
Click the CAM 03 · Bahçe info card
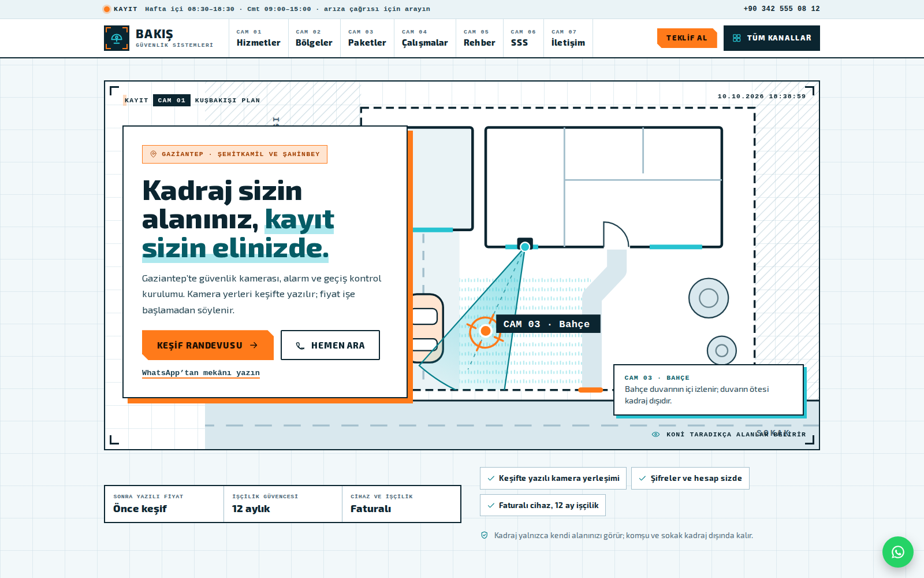(x=709, y=390)
